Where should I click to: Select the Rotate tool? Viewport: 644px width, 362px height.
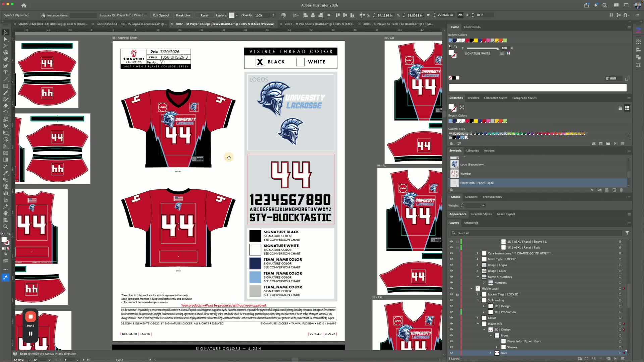[x=5, y=113]
